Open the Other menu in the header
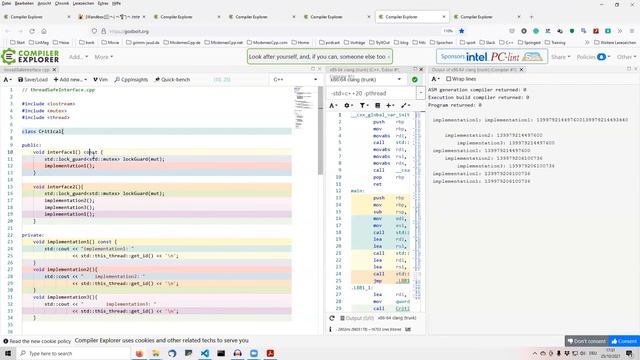This screenshot has height=360, width=640. [626, 57]
